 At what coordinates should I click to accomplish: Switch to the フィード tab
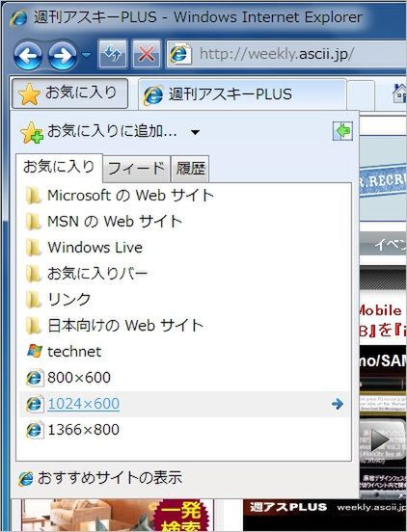coord(136,169)
